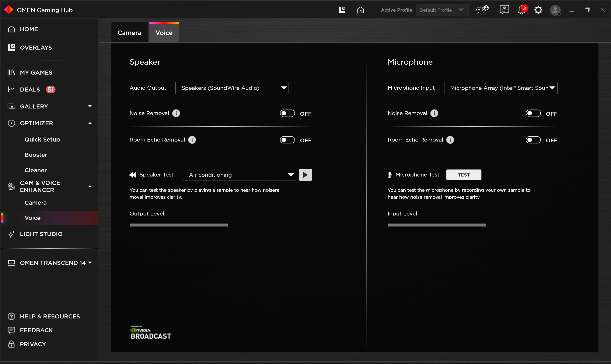Click the DEALS 51 badge
This screenshot has height=364, width=611.
pyautogui.click(x=50, y=89)
